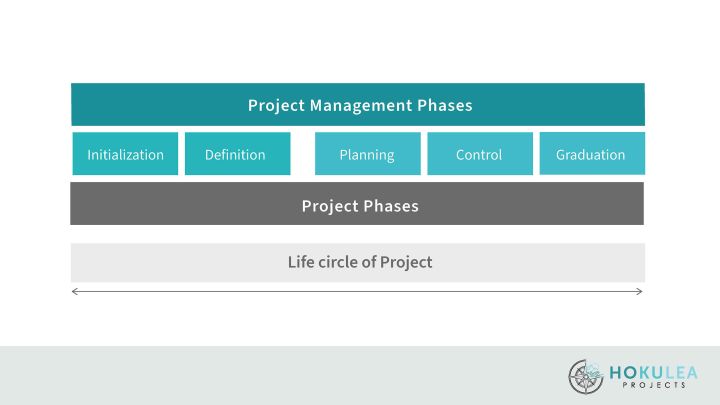Viewport: 720px width, 405px height.
Task: Click the white gap between Definition and Planning
Action: click(303, 154)
